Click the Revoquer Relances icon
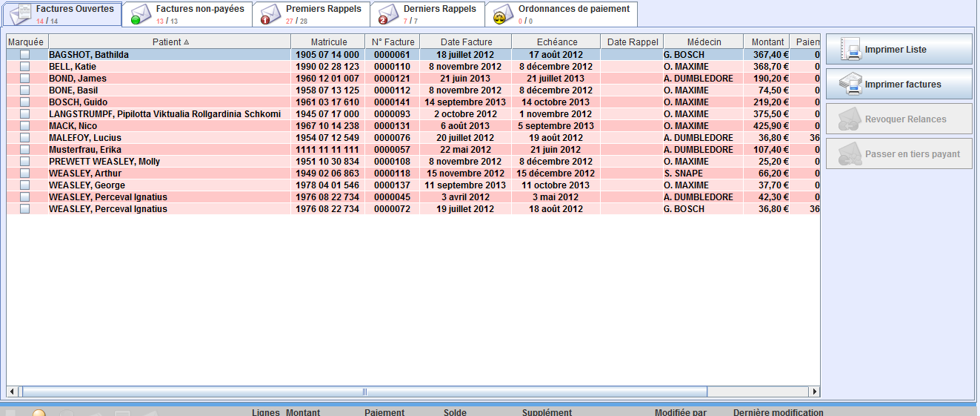Viewport: 980px width, 416px height. pos(849,119)
